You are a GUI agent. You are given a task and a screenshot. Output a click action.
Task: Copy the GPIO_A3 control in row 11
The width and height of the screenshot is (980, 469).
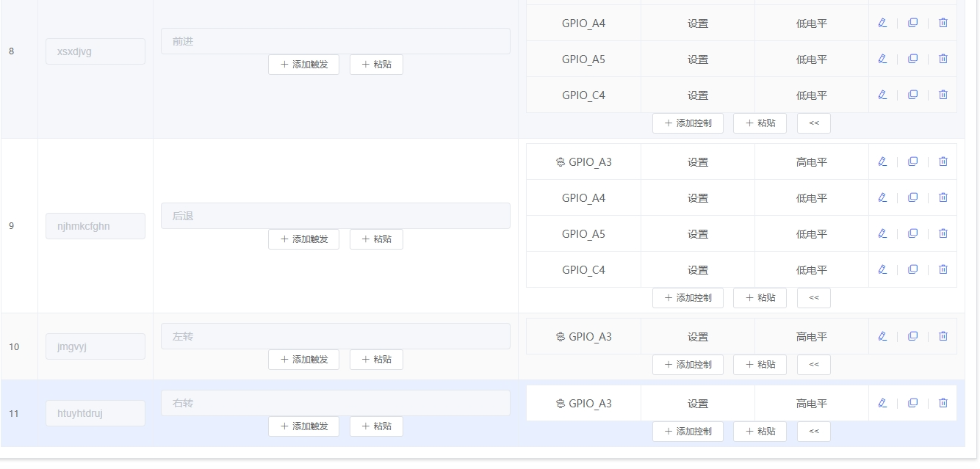[912, 403]
